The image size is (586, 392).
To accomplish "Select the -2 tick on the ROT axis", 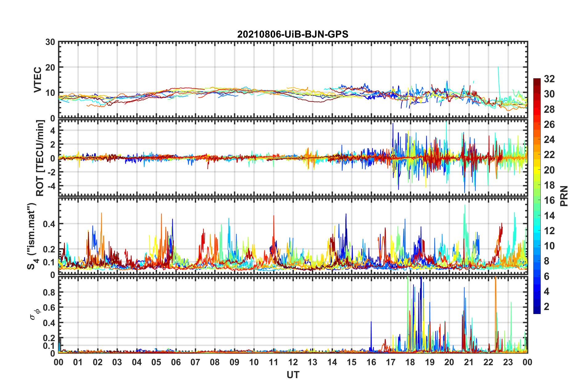I will [x=51, y=172].
